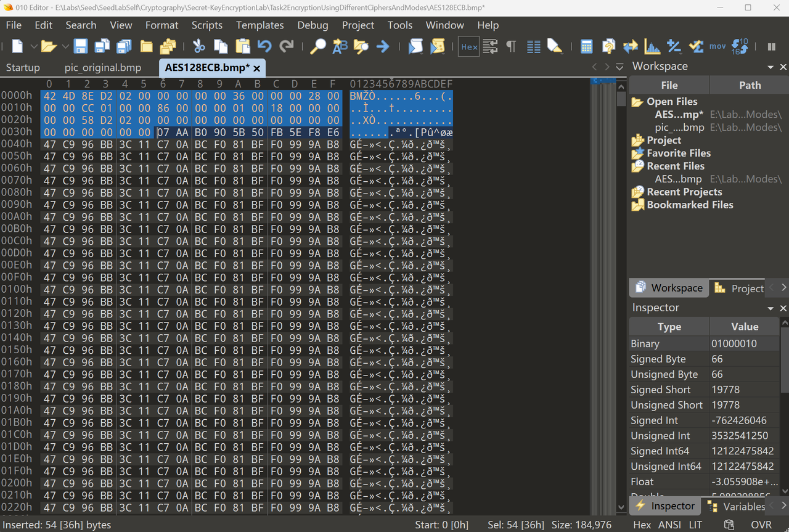
Task: Open Find with the magnifier icon
Action: coord(317,46)
